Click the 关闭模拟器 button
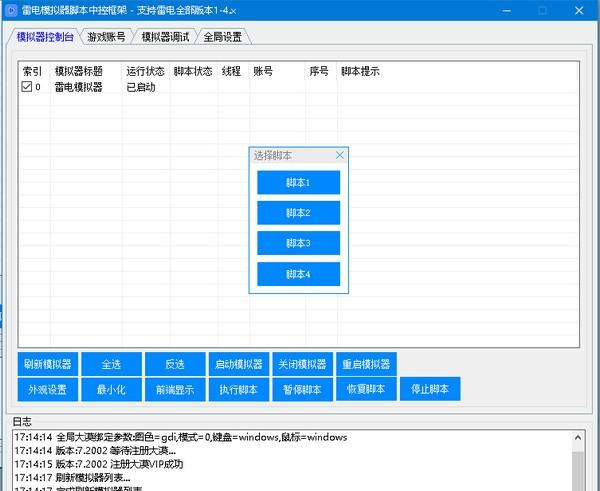Viewport: 600px width, 491px height. [303, 364]
